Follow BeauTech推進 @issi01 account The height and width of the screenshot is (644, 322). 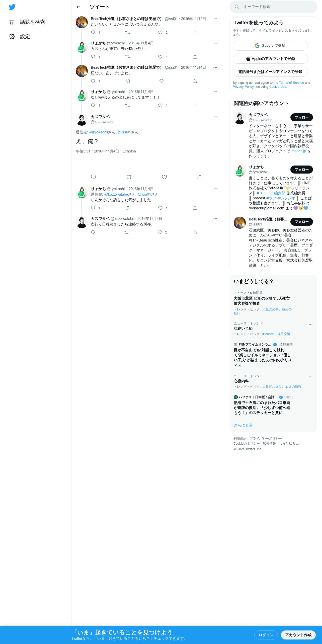click(x=302, y=222)
